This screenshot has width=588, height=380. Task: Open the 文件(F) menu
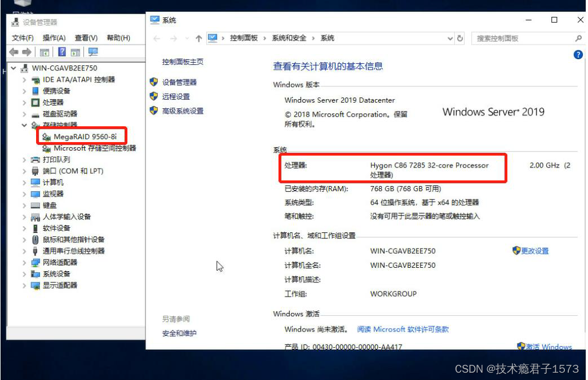coord(23,38)
